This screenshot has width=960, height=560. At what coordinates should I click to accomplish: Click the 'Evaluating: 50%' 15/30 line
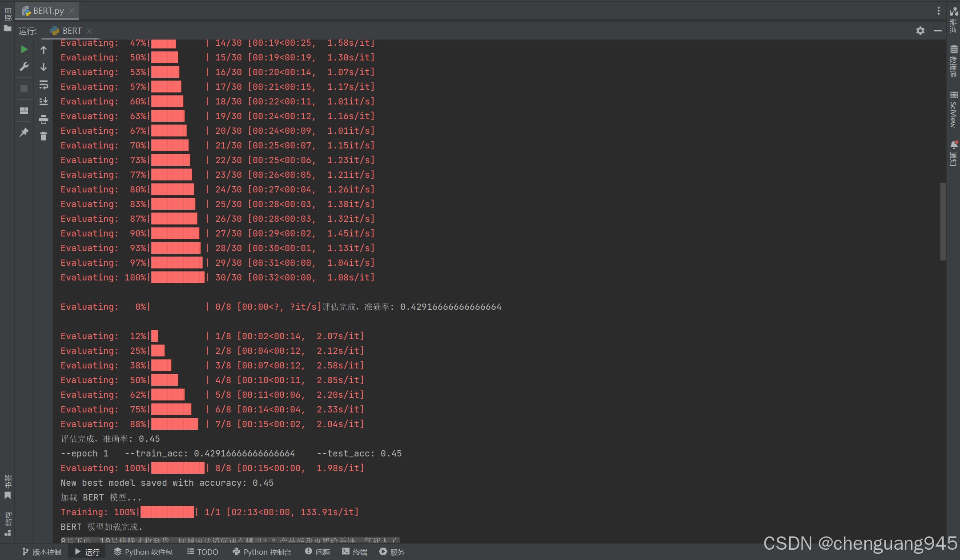point(218,57)
